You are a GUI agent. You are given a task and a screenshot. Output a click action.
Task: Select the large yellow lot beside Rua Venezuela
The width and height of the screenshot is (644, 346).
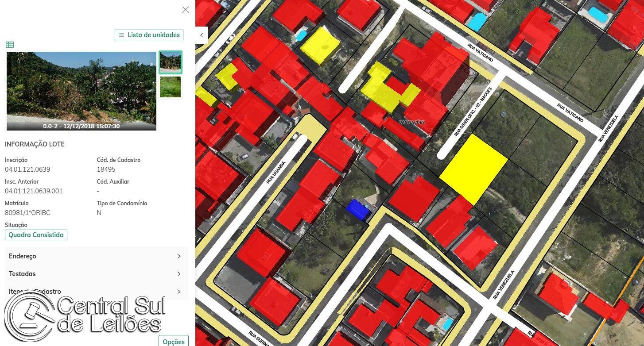pyautogui.click(x=473, y=169)
